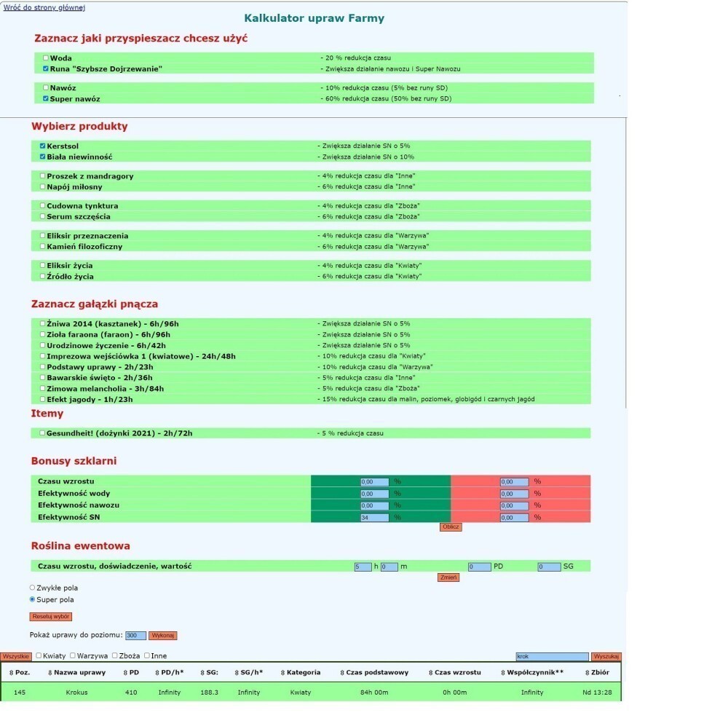Sort by Czas podstawowy column
The height and width of the screenshot is (726, 728).
click(x=373, y=672)
